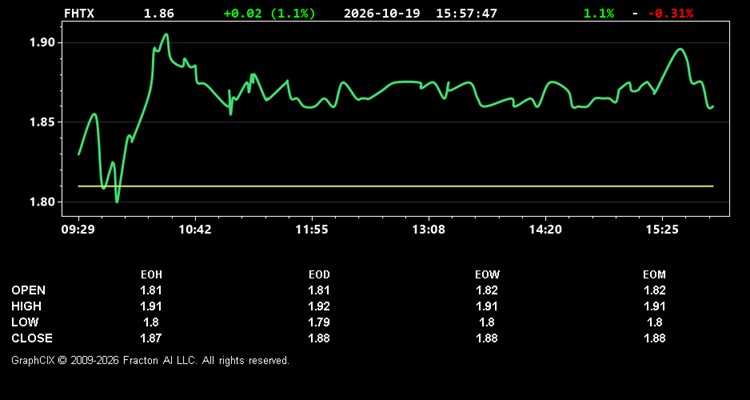Click the CLOSE row label
This screenshot has height=400, width=750.
32,338
